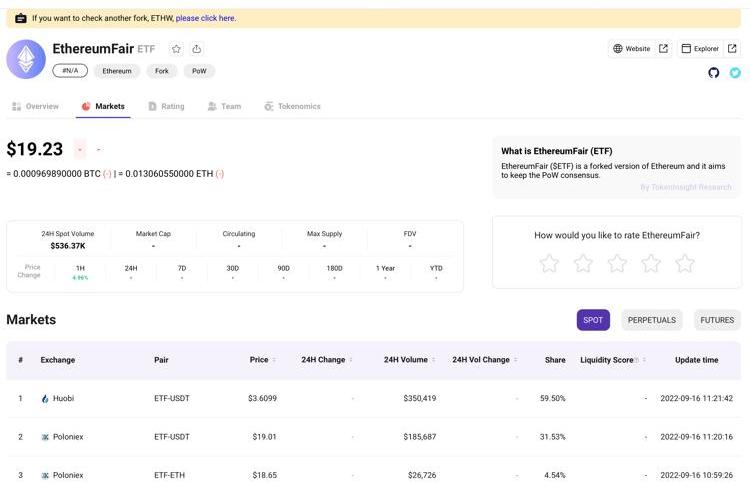The image size is (750, 488).
Task: Click the Share column header
Action: (555, 360)
